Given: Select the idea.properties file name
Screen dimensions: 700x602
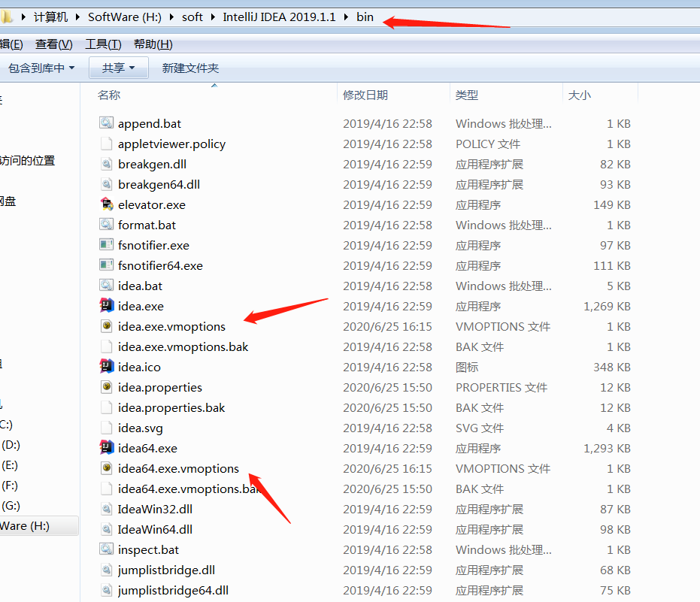Looking at the screenshot, I should click(160, 387).
